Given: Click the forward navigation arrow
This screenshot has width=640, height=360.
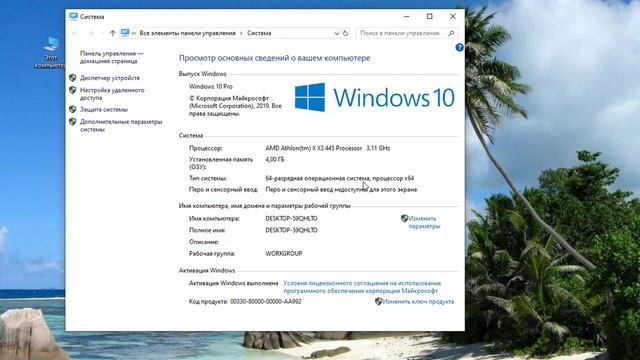Looking at the screenshot, I should click(x=91, y=33).
